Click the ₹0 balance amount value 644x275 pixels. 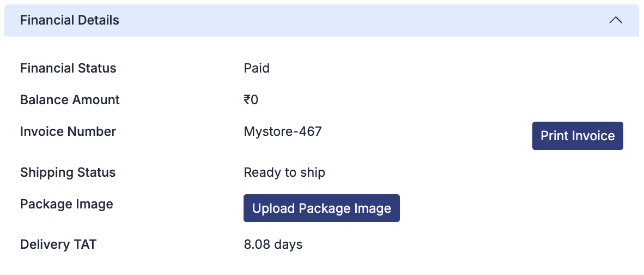[x=251, y=100]
